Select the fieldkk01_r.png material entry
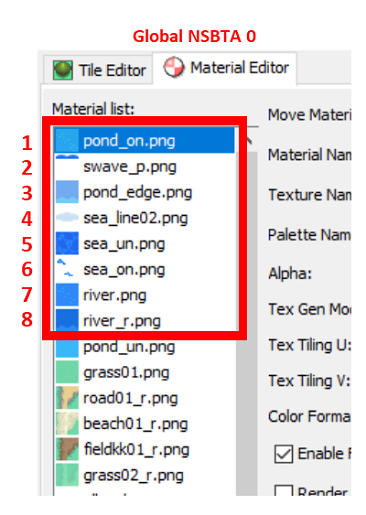The width and height of the screenshot is (366, 515). 145,450
